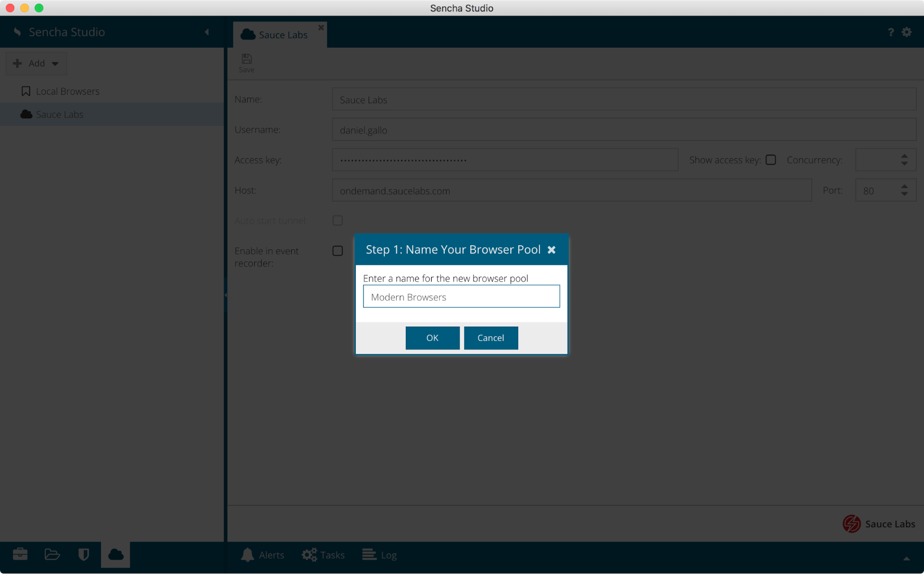Close the Step 1 dialog with the X
924x574 pixels.
[x=551, y=250]
